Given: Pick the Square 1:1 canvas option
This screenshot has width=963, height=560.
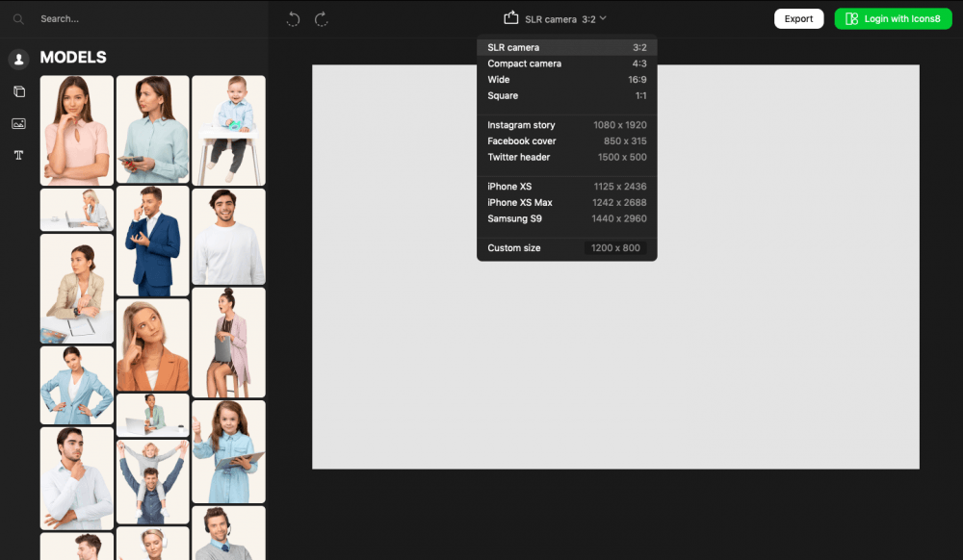Looking at the screenshot, I should (566, 96).
